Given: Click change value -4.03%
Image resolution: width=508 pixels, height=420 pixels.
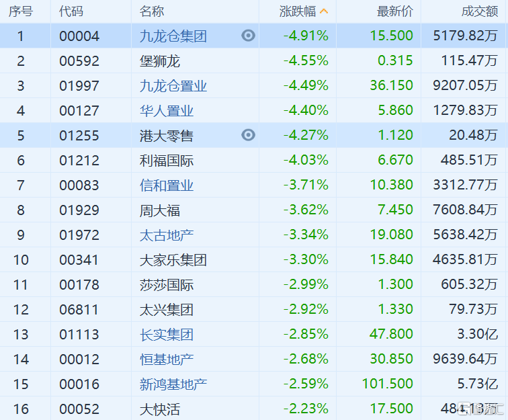Looking at the screenshot, I should [x=306, y=160].
